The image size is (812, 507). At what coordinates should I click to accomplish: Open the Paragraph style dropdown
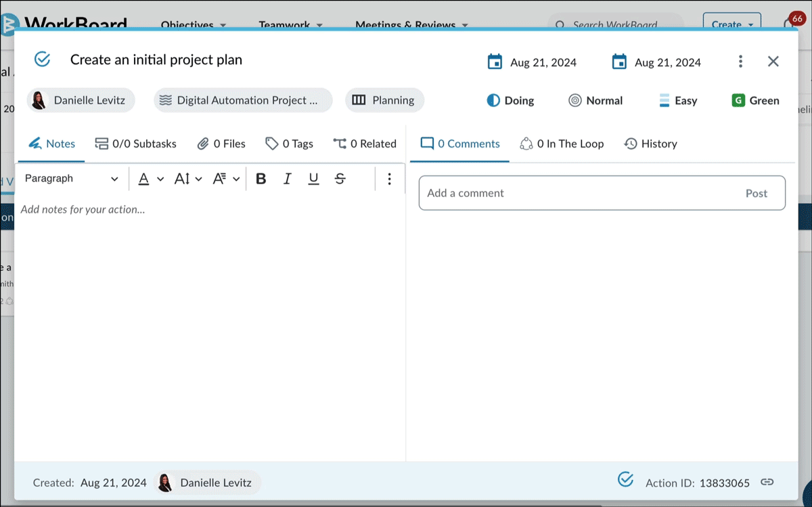point(71,179)
